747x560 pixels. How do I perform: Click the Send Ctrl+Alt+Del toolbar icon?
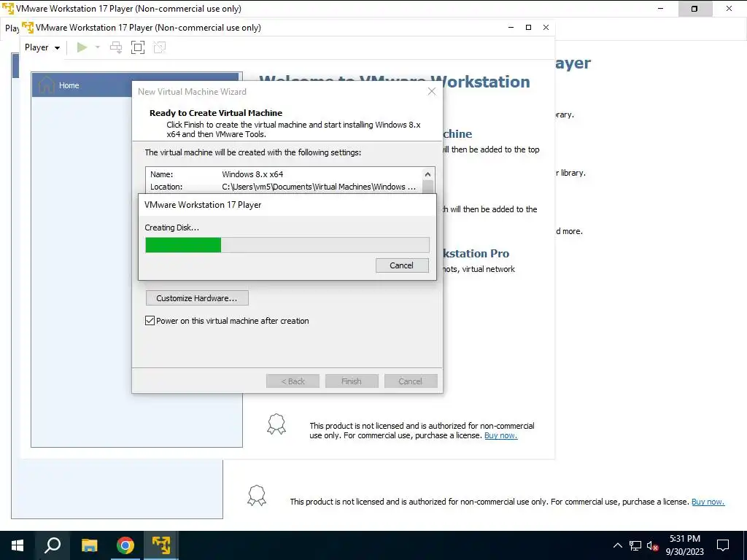tap(116, 47)
